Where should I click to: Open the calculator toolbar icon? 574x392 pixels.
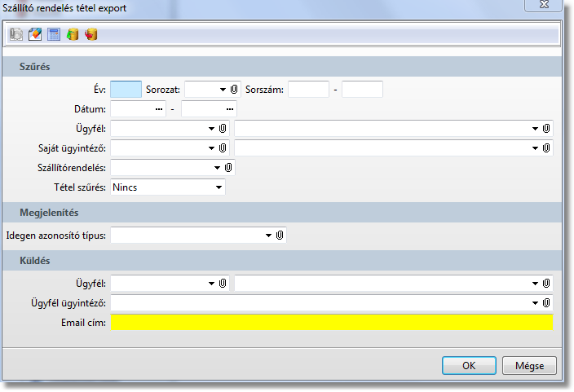coord(54,34)
